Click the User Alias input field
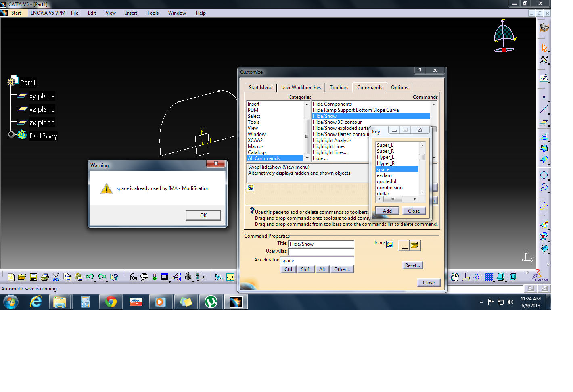The width and height of the screenshot is (573, 392). 321,252
